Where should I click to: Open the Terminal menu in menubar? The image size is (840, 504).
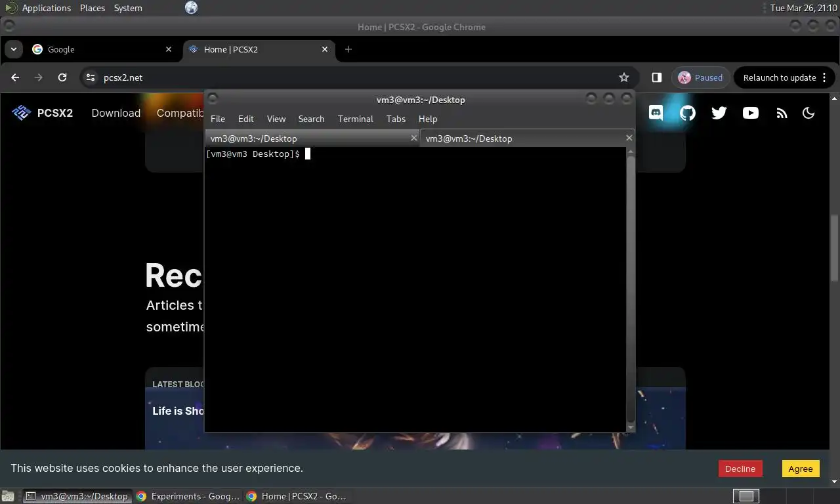[x=356, y=119]
